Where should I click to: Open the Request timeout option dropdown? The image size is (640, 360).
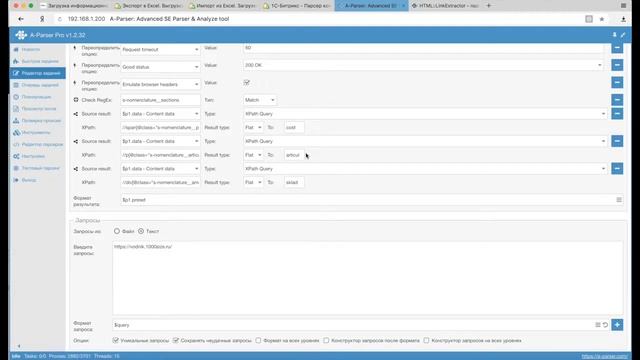[x=160, y=49]
